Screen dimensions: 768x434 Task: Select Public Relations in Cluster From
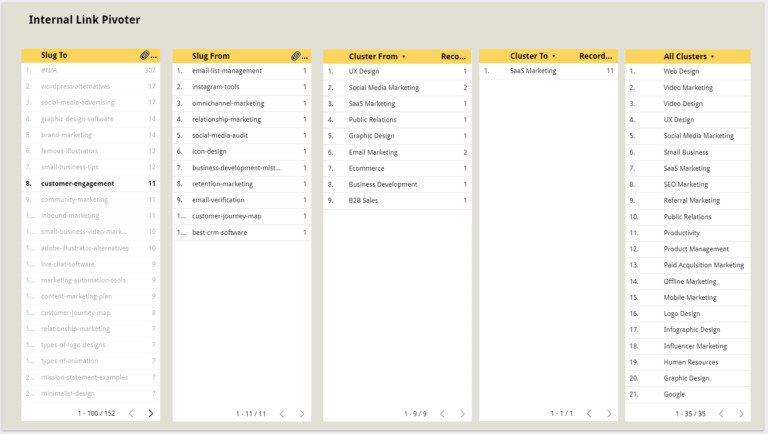397,120
